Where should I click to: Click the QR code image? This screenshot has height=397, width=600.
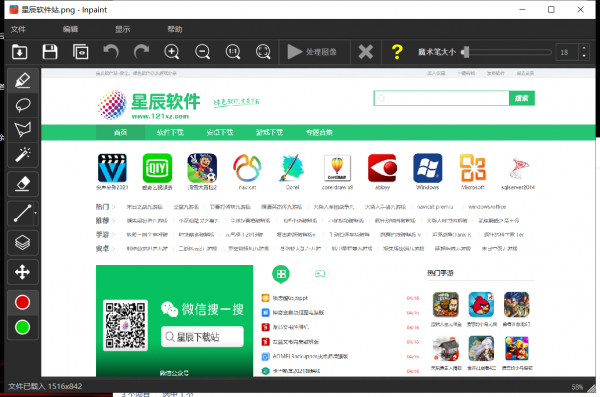[x=125, y=325]
